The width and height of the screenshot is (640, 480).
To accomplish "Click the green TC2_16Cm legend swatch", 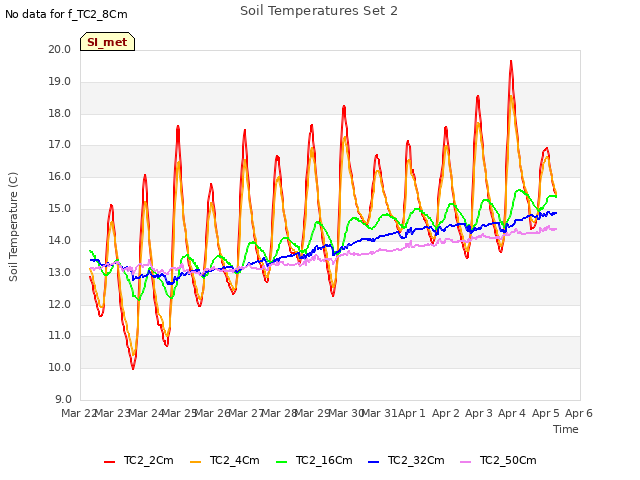I will pos(282,462).
